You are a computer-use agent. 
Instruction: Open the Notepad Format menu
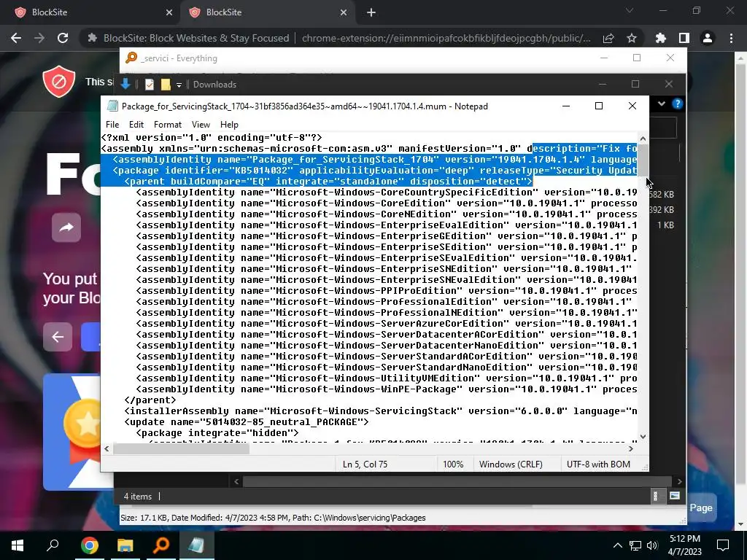pos(168,124)
